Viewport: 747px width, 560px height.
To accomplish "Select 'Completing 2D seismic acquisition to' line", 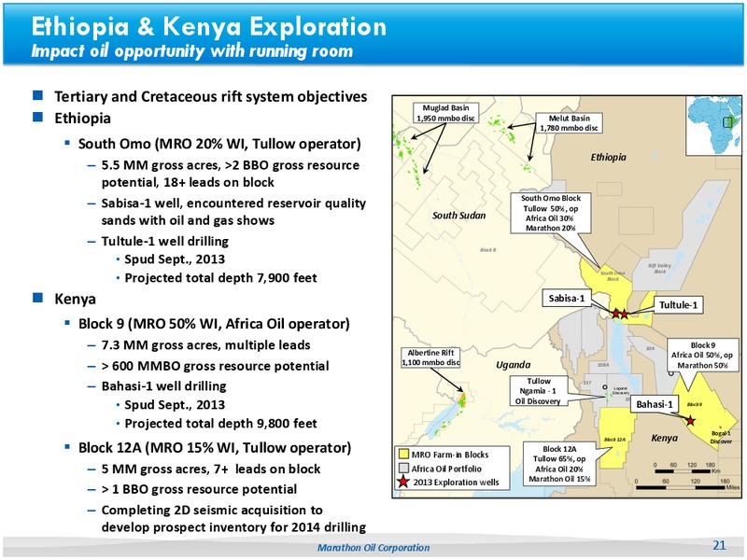I will tap(212, 510).
